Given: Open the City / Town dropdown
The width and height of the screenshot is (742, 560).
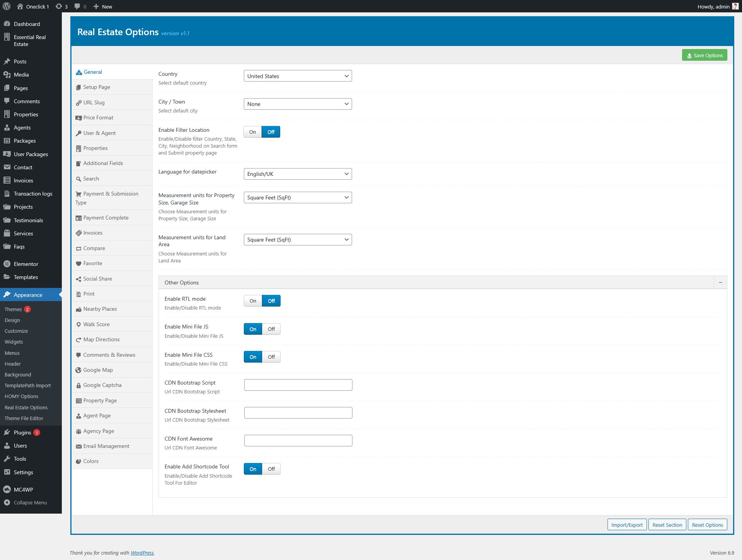Looking at the screenshot, I should (298, 104).
